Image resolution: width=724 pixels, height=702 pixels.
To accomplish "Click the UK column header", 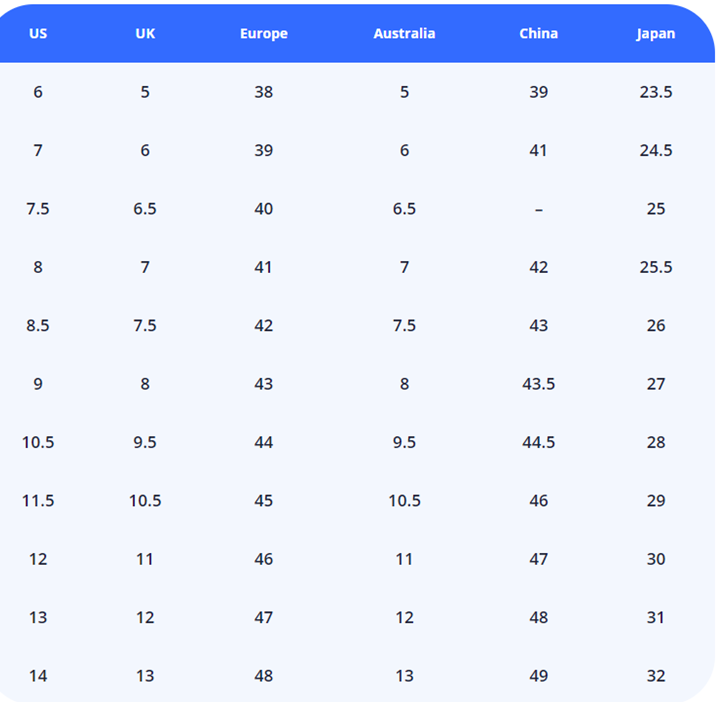I will point(145,33).
